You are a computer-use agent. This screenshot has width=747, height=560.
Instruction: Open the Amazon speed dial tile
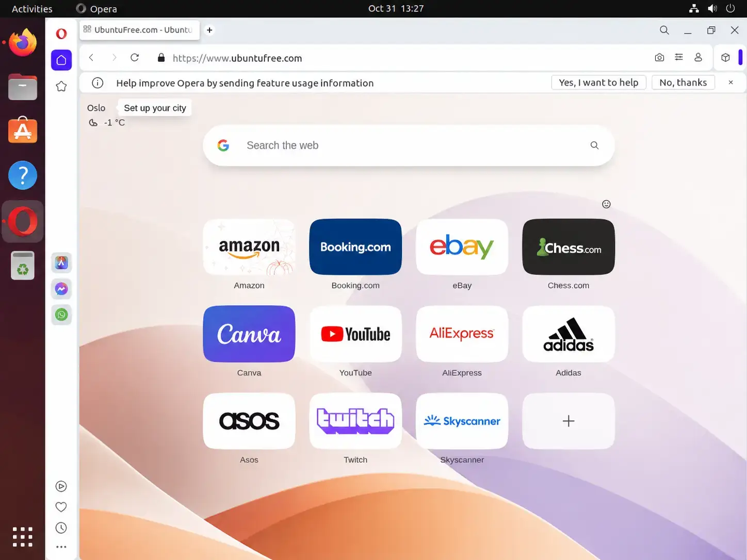point(249,247)
